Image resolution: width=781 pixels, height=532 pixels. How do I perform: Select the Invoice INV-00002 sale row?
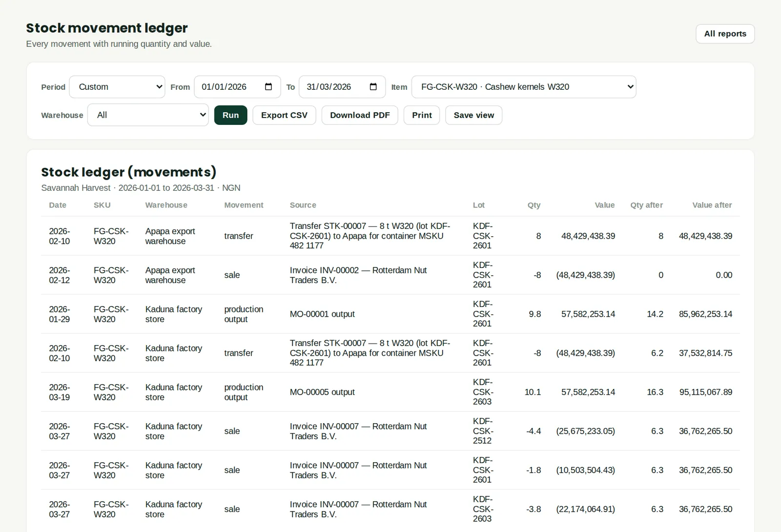(x=390, y=275)
